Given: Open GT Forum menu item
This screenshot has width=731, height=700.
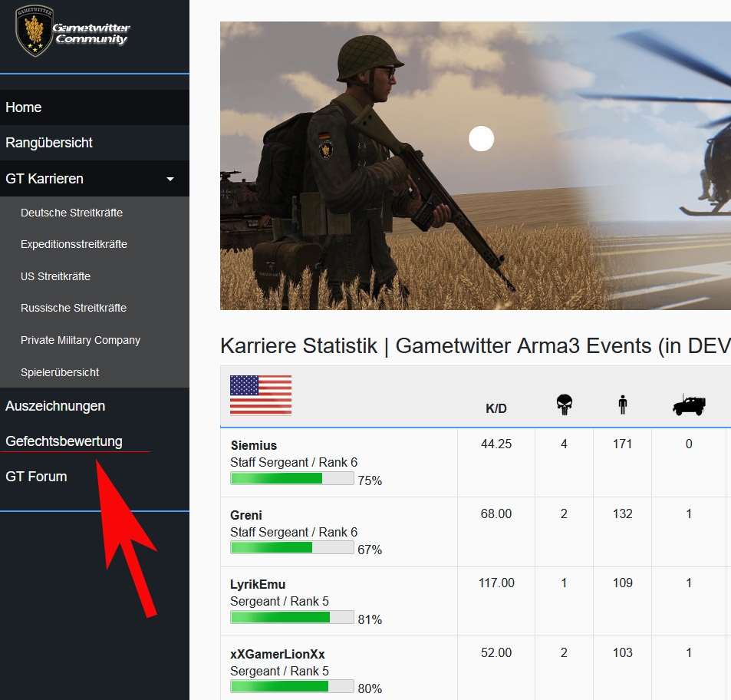Looking at the screenshot, I should 36,477.
